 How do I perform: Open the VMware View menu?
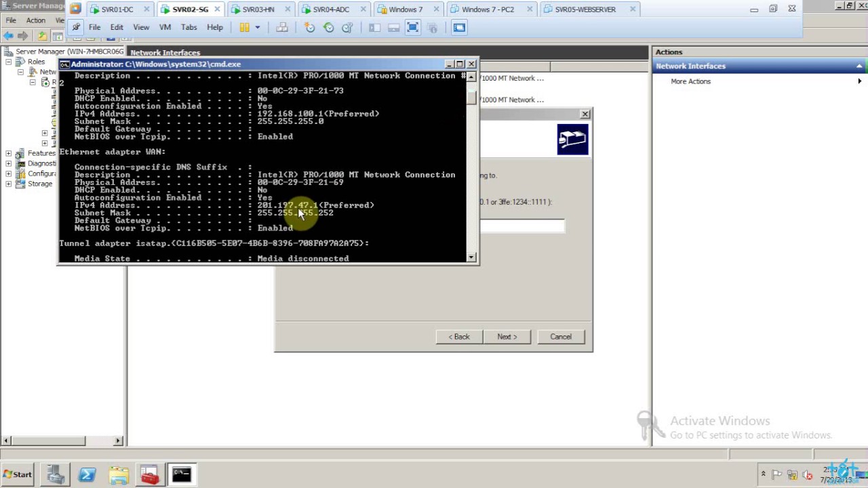coord(141,27)
